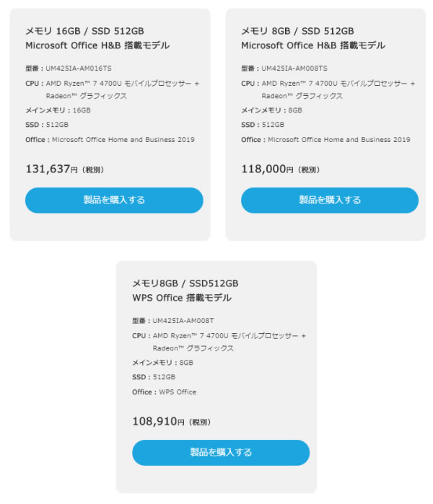433x504 pixels.
Task: Click the SSD：512GB line in WPS card
Action: tap(154, 377)
